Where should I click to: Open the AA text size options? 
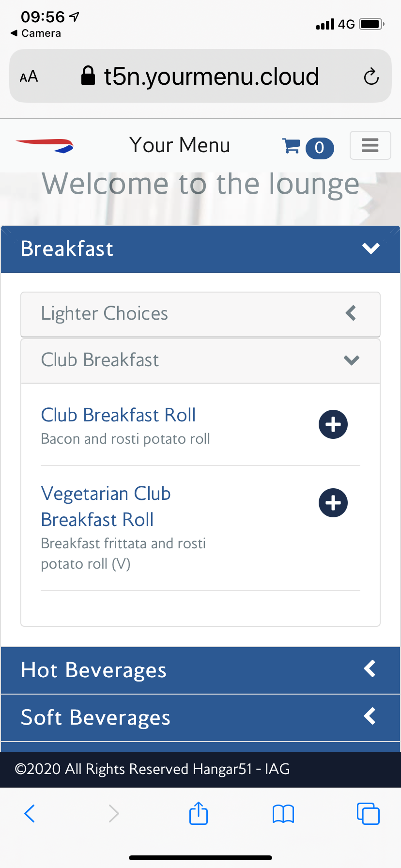(x=29, y=77)
